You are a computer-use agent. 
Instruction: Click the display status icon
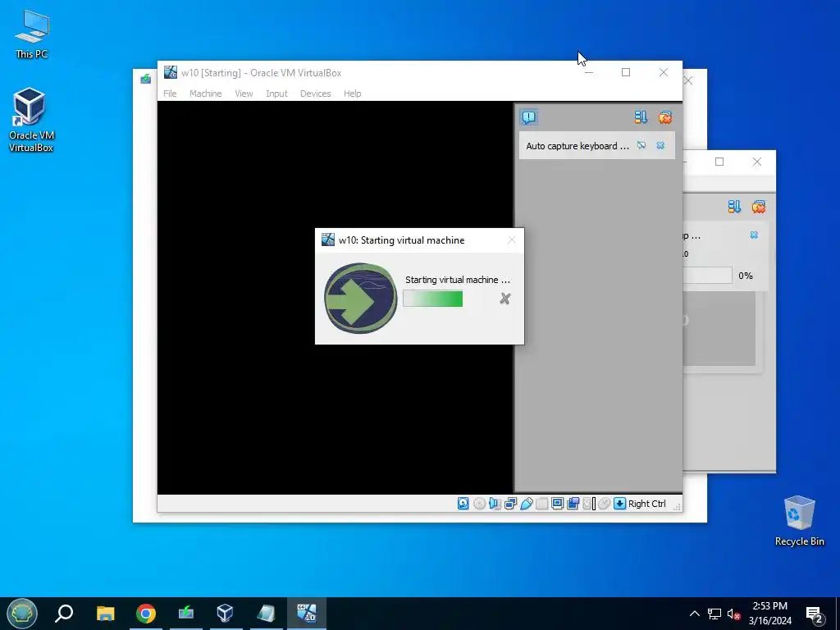(x=557, y=504)
